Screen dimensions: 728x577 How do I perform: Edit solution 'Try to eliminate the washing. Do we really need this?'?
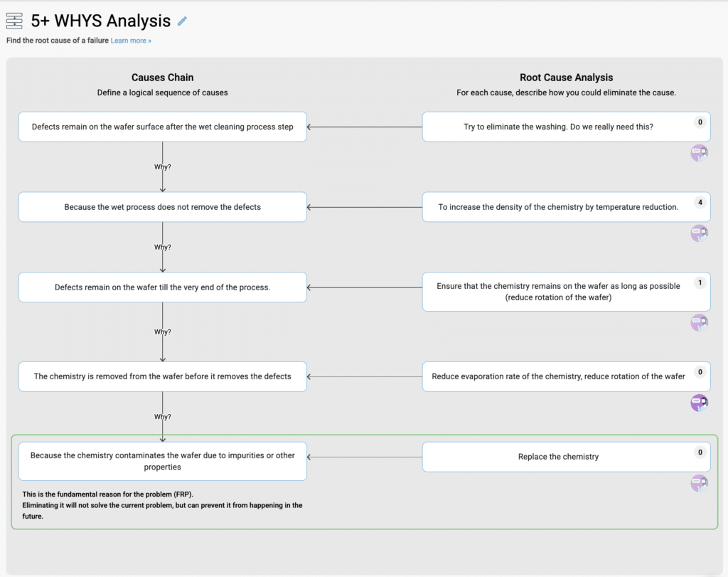point(567,127)
